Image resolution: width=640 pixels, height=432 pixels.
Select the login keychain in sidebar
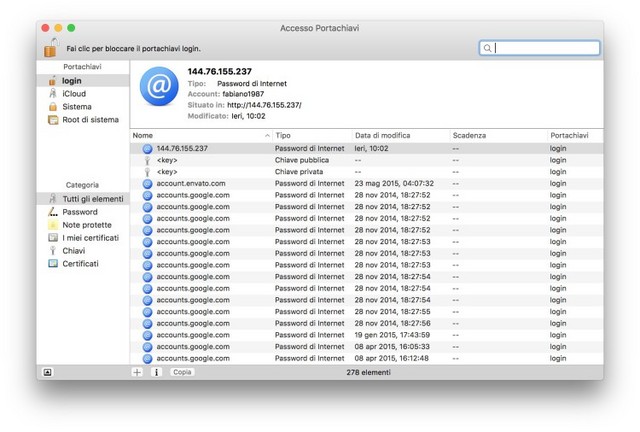pos(71,81)
